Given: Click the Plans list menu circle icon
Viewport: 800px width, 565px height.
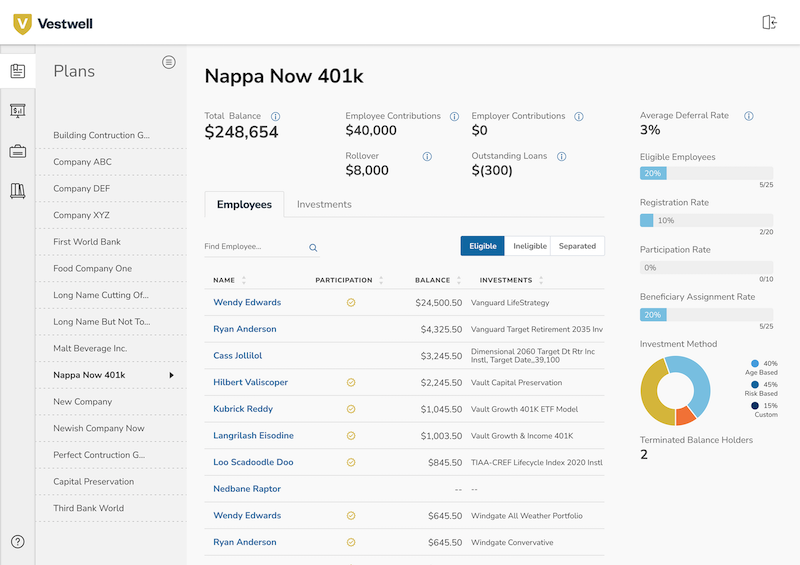Looking at the screenshot, I should tap(169, 62).
